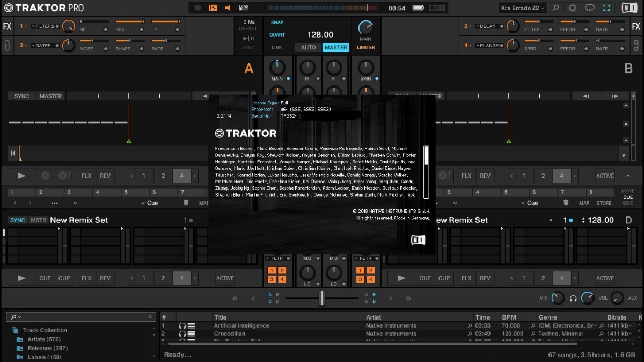The height and width of the screenshot is (362, 644).
Task: Open FX 4 FLANGER effect selector
Action: pyautogui.click(x=487, y=46)
